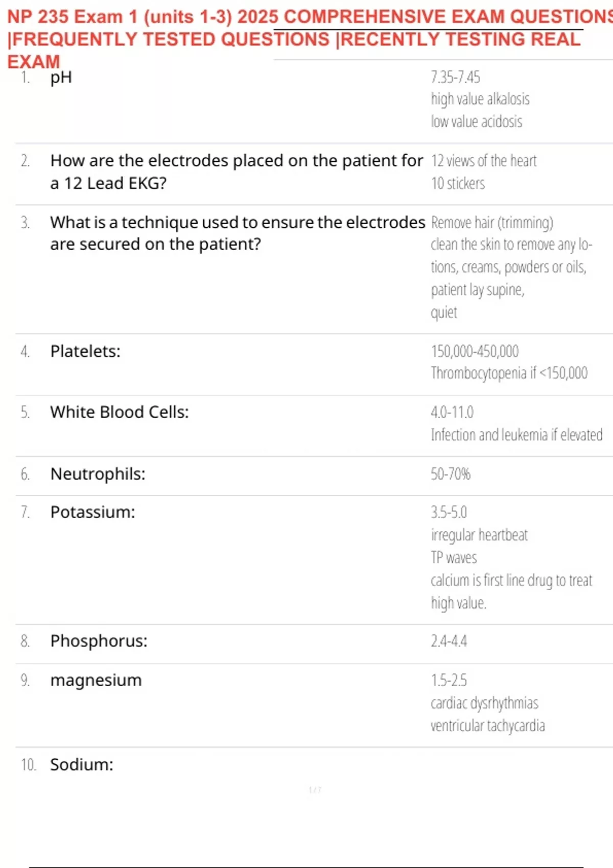The height and width of the screenshot is (868, 613).
Task: Select the question about securing electrodes
Action: (x=238, y=233)
